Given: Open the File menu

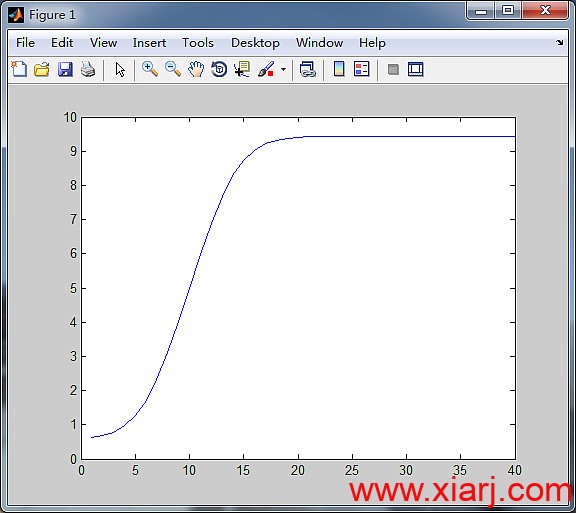Looking at the screenshot, I should [25, 43].
